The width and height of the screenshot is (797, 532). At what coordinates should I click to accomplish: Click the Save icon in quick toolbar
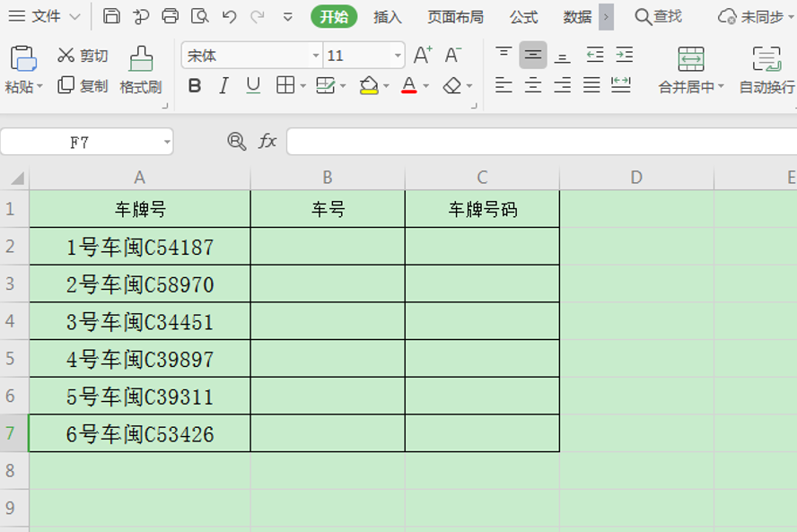(x=111, y=16)
